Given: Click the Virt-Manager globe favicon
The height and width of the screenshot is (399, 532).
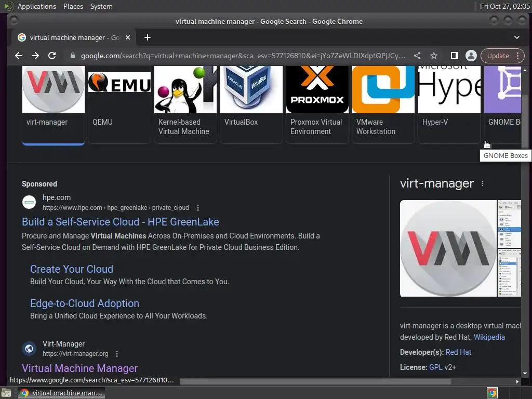Looking at the screenshot, I should 29,349.
